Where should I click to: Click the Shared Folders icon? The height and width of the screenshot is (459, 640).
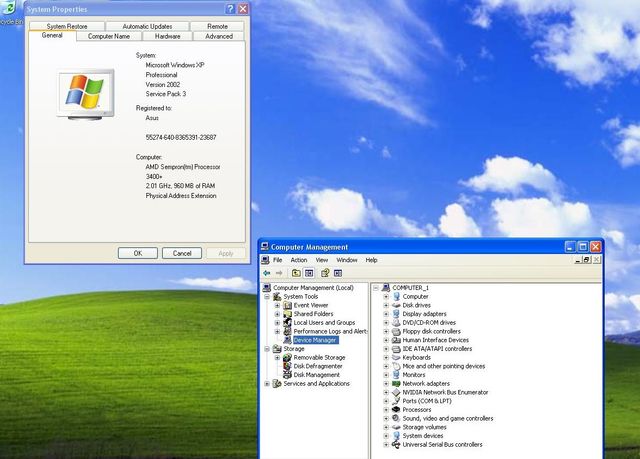287,314
